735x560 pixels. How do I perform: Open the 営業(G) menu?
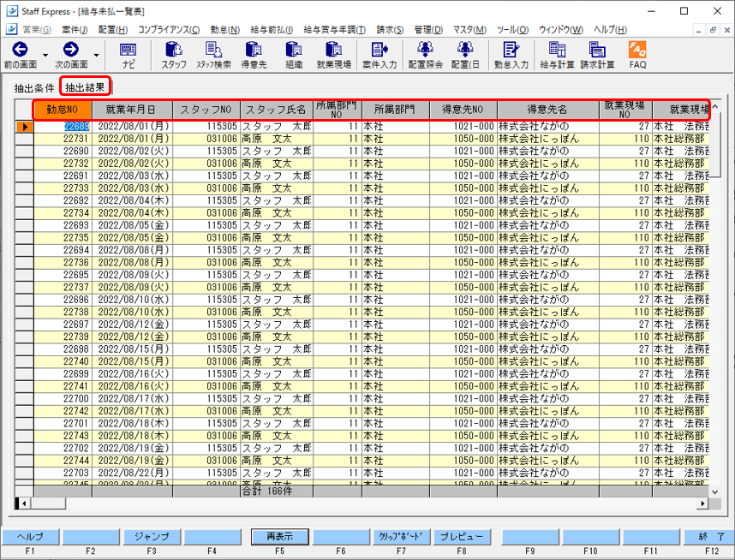pos(37,30)
